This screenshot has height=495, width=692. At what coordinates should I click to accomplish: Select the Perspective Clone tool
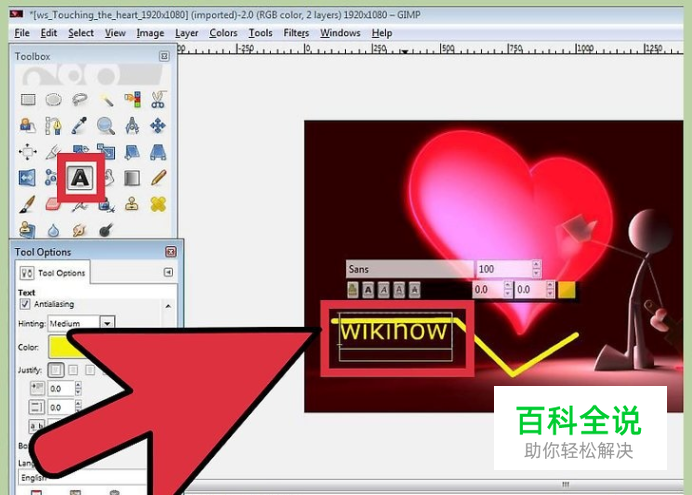point(27,229)
